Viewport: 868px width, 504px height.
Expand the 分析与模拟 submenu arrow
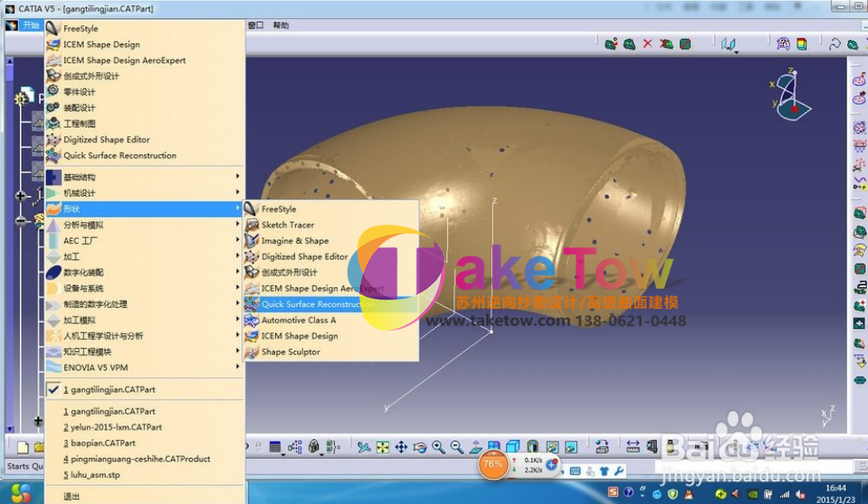(x=238, y=224)
